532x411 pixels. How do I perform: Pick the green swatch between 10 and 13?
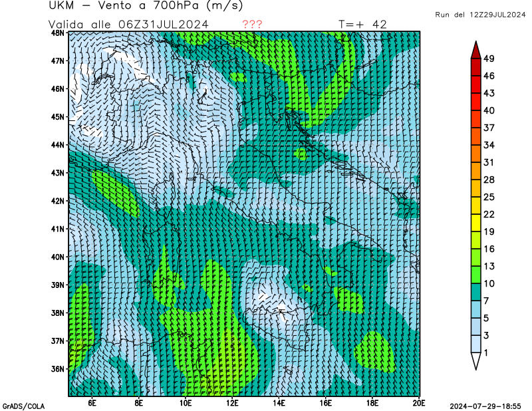point(476,274)
